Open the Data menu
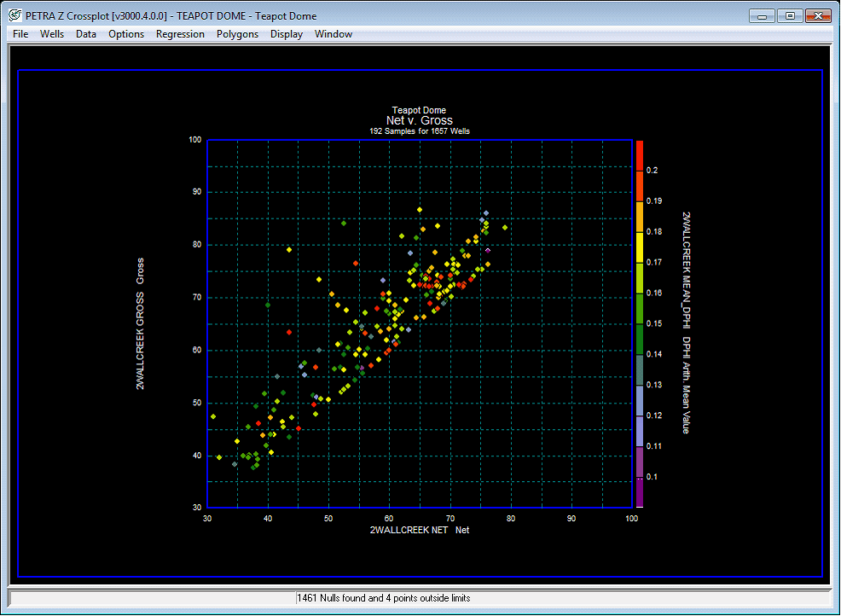The height and width of the screenshot is (616, 841). [85, 34]
